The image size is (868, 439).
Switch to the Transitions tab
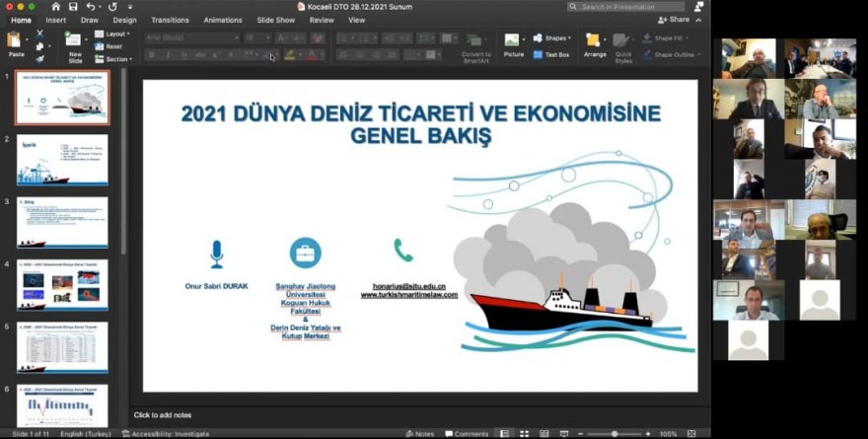tap(170, 20)
